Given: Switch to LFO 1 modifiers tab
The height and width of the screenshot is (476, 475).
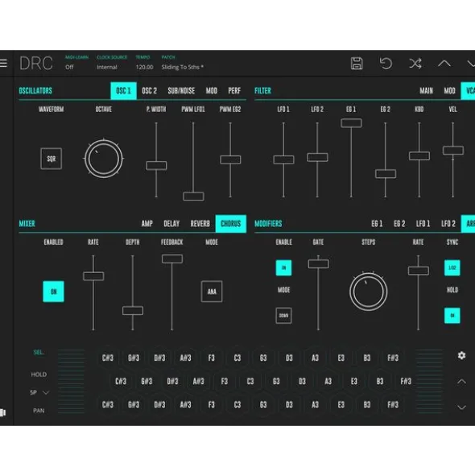Looking at the screenshot, I should 423,224.
